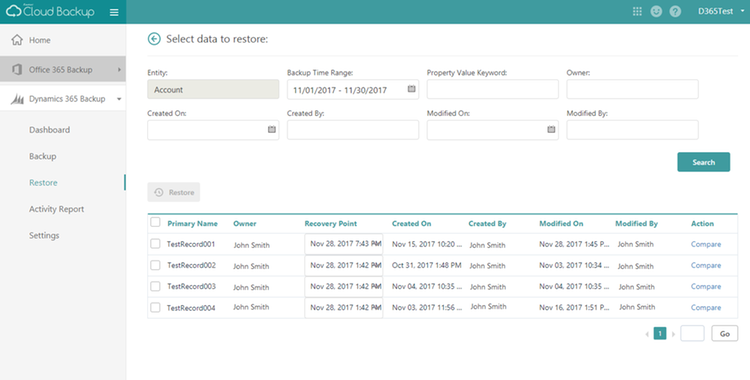Open the Modified On calendar picker

[x=551, y=129]
